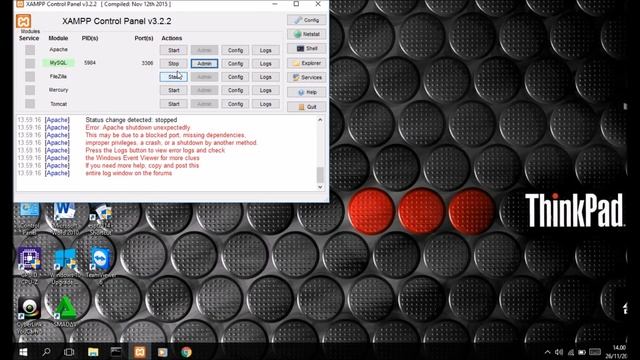Viewport: 640px width, 360px height.
Task: Open Tomcat Logs menu
Action: [x=265, y=104]
